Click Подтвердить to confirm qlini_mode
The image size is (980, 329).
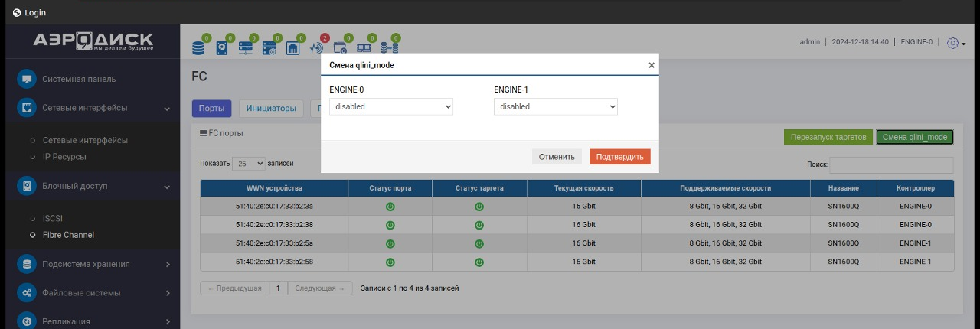point(620,156)
